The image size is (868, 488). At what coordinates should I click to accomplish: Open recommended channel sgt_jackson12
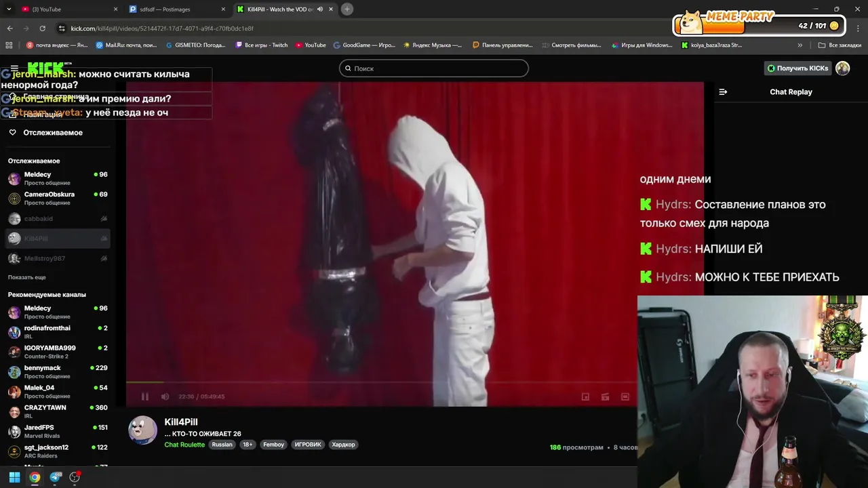[58, 451]
